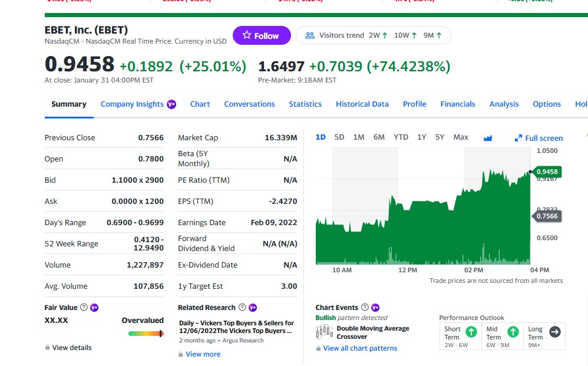Open the Company Insights tab
This screenshot has width=588, height=366.
coord(132,104)
